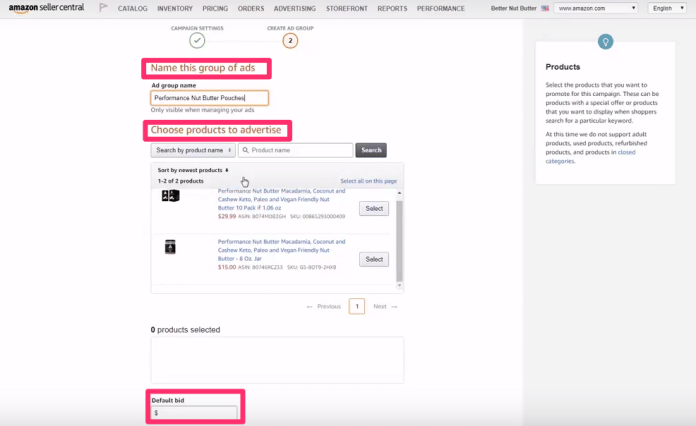Viewport: 696px width, 426px height.
Task: Click the lightbulb tip icon
Action: point(605,42)
